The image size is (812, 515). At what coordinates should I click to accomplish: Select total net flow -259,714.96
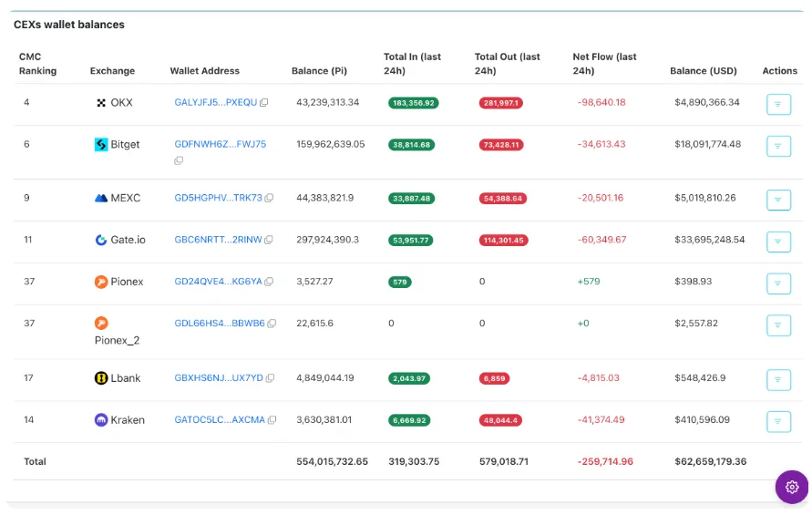pyautogui.click(x=605, y=461)
